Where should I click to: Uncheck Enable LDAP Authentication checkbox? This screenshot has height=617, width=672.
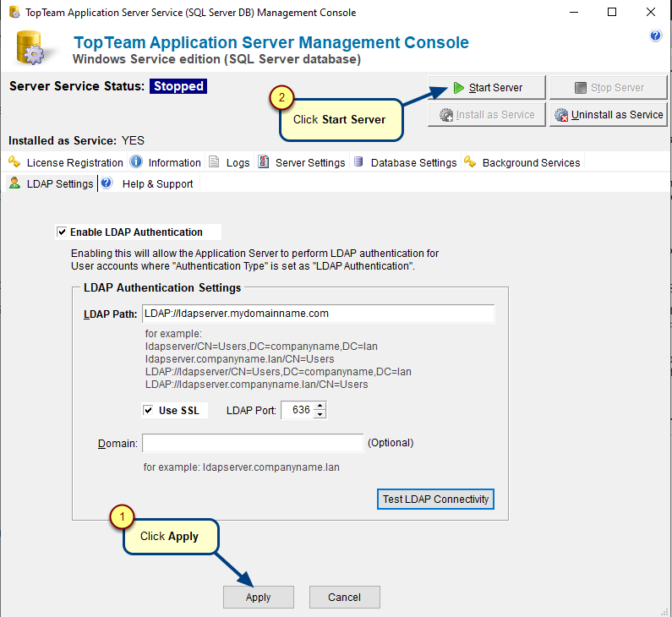(x=63, y=232)
